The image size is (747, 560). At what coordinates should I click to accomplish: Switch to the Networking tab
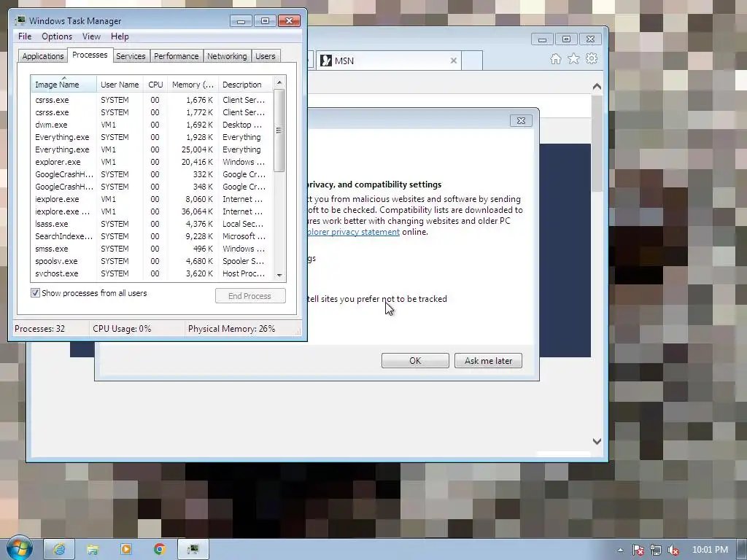227,56
